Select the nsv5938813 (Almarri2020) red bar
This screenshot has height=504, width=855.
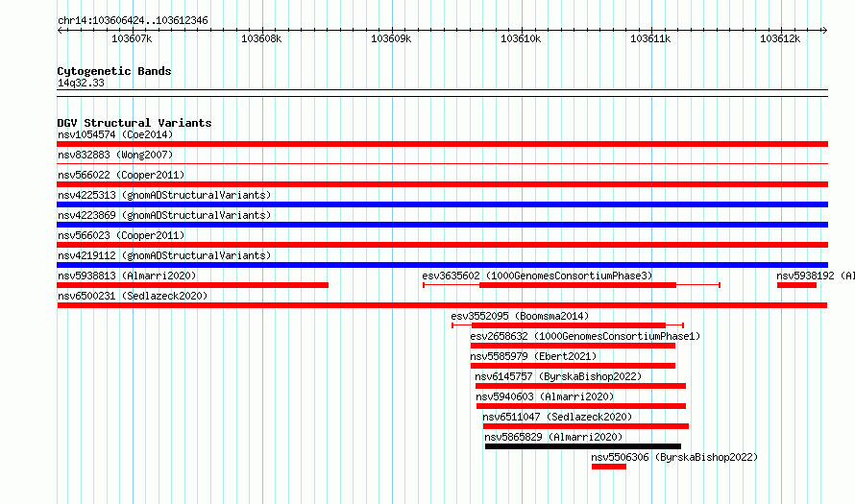(192, 285)
